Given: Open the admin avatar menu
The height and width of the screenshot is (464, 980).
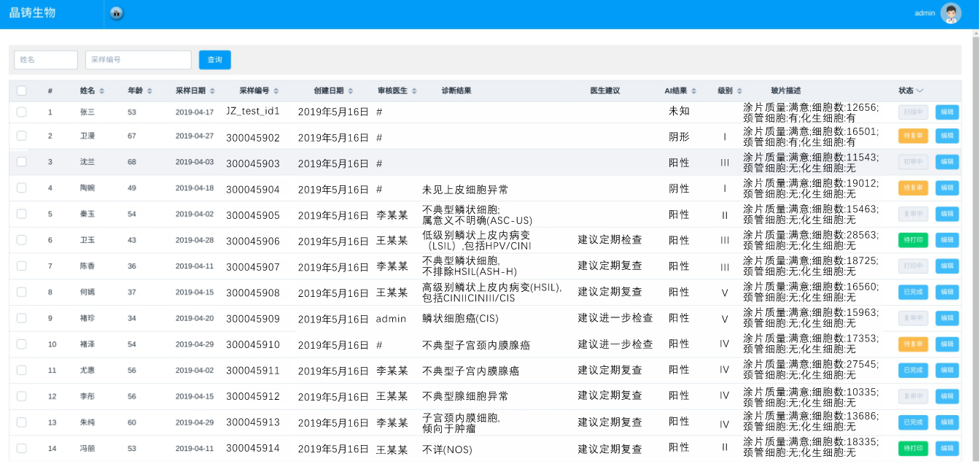Looking at the screenshot, I should pos(951,13).
